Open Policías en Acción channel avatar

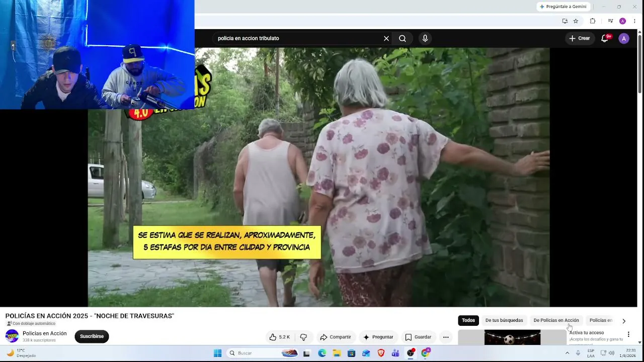(12, 336)
